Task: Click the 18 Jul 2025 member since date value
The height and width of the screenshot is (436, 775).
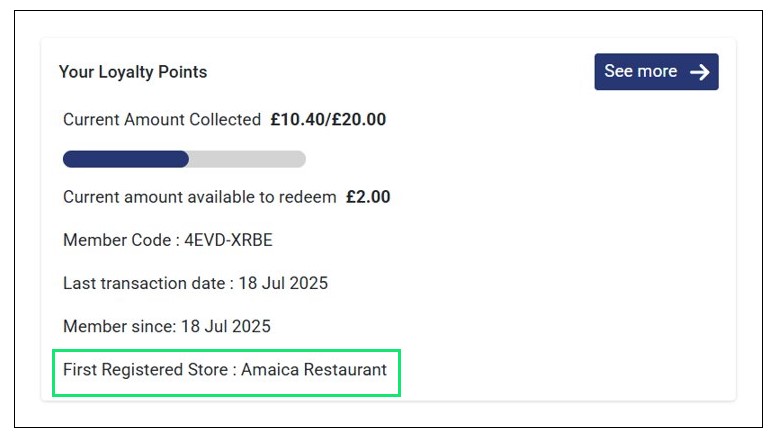Action: pos(226,326)
